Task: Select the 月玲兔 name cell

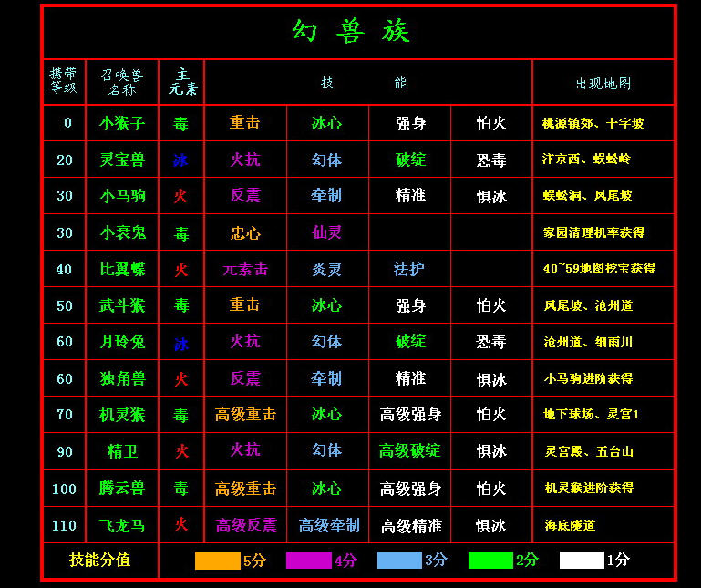Action: coord(122,342)
